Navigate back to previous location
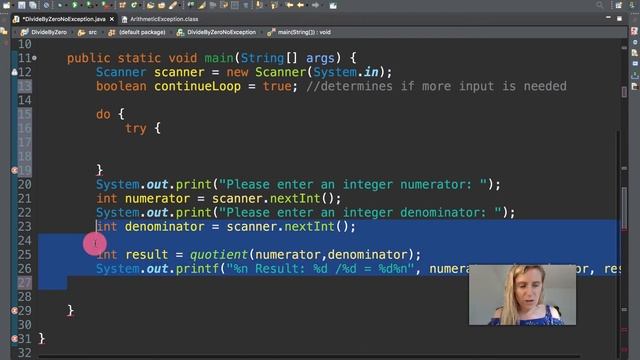The image size is (640, 360). click(301, 5)
